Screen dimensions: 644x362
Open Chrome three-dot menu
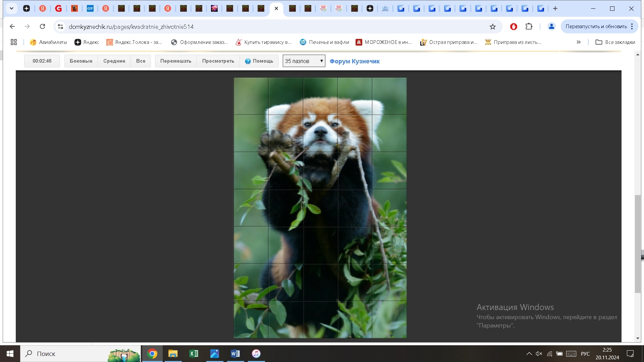coord(632,26)
